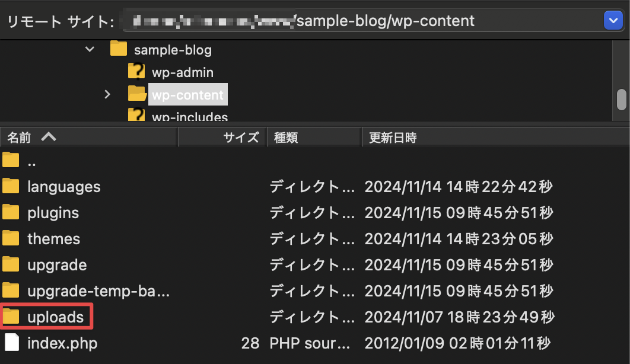Click the directory tree scrollbar thumb
Image resolution: width=630 pixels, height=364 pixels.
tap(621, 99)
